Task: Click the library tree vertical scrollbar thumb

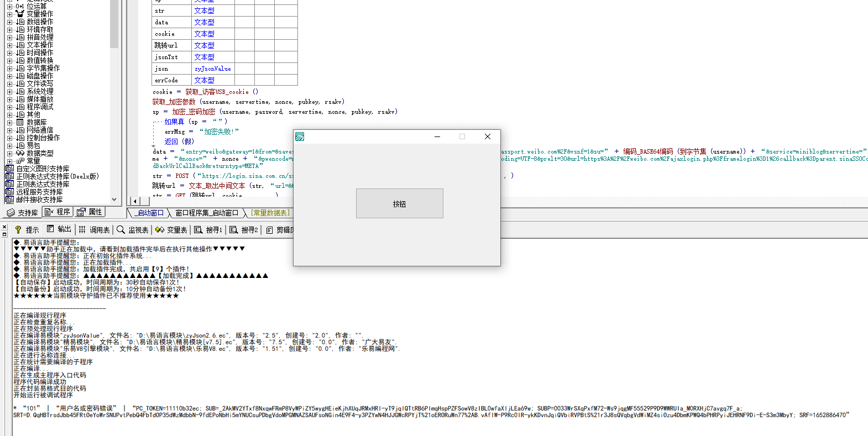Action: pyautogui.click(x=114, y=24)
